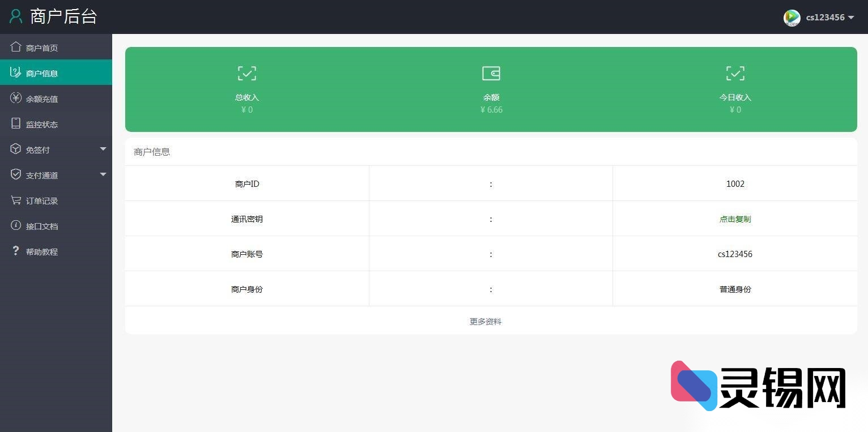Select the 商户首页 home icon
868x432 pixels.
point(16,48)
